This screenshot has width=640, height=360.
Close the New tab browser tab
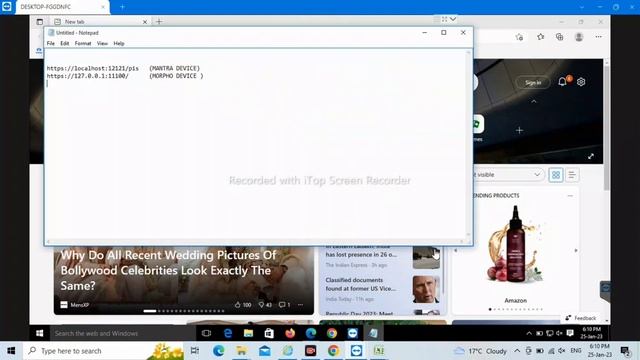coord(145,22)
